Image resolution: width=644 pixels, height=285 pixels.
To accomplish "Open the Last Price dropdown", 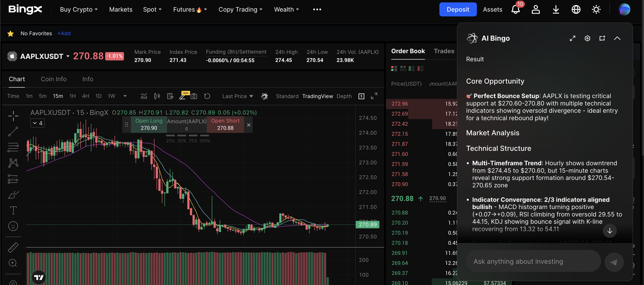I will (x=237, y=96).
